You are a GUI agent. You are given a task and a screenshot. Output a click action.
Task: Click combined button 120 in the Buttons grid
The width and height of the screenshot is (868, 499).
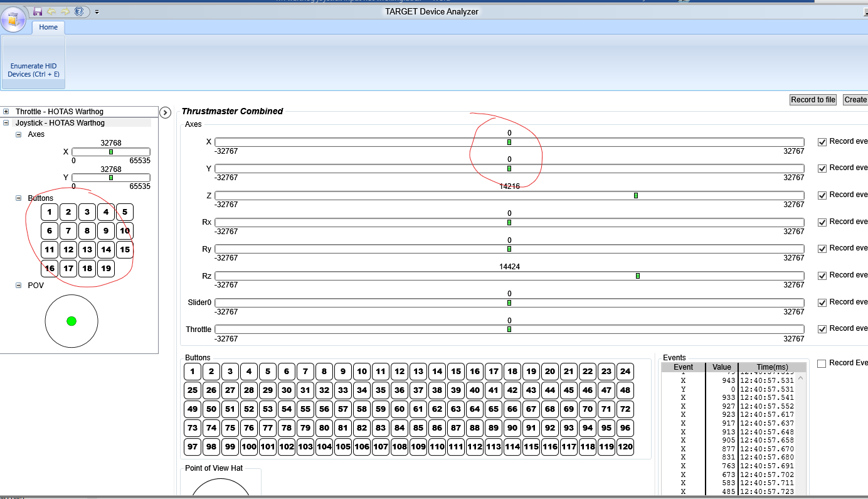(625, 447)
